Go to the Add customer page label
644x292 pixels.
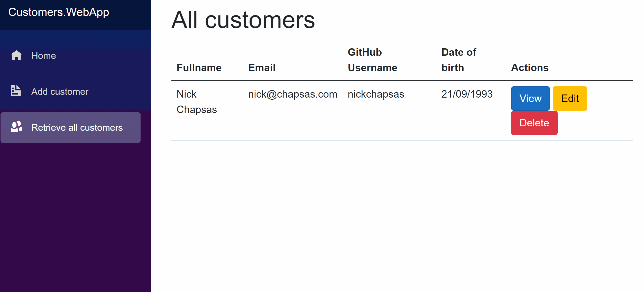[60, 92]
